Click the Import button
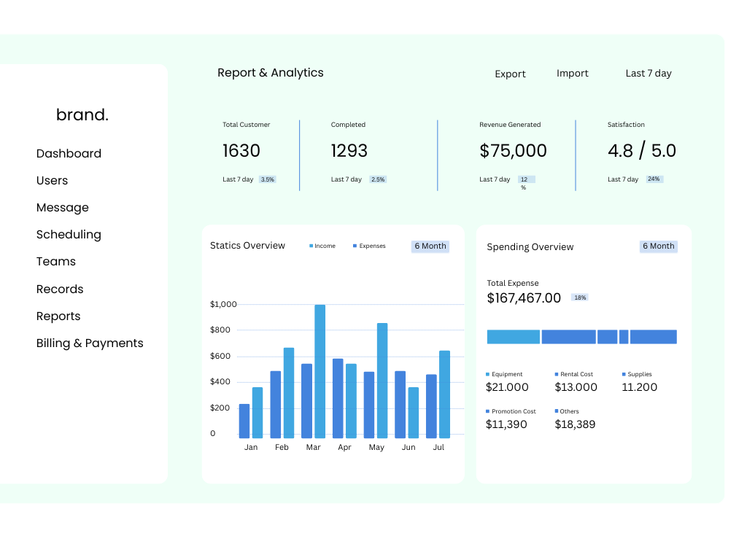 572,74
